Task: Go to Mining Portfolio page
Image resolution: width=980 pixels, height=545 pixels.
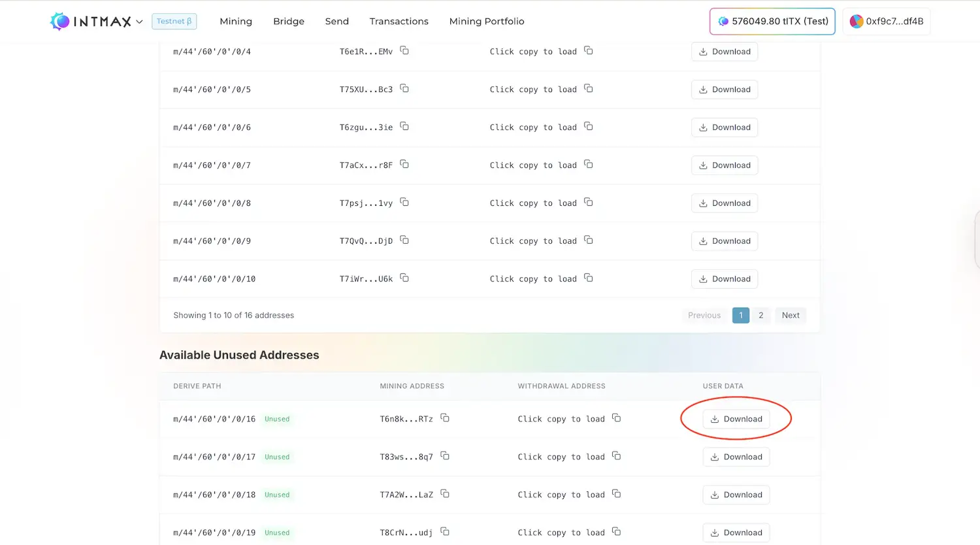Action: 487,22
